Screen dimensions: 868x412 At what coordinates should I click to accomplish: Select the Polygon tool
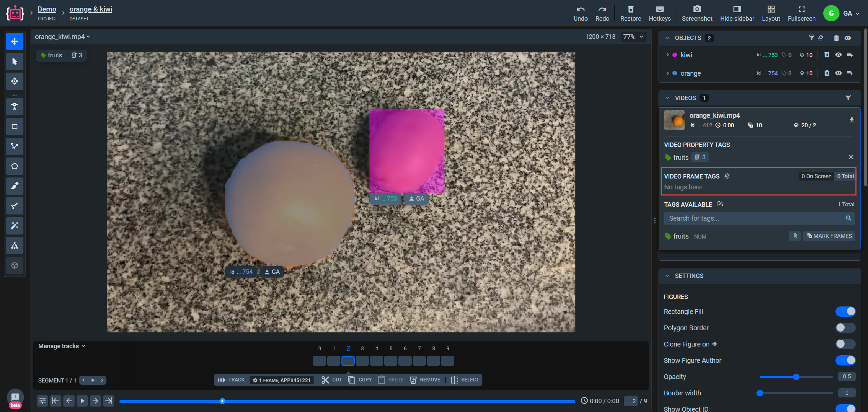pyautogui.click(x=15, y=166)
